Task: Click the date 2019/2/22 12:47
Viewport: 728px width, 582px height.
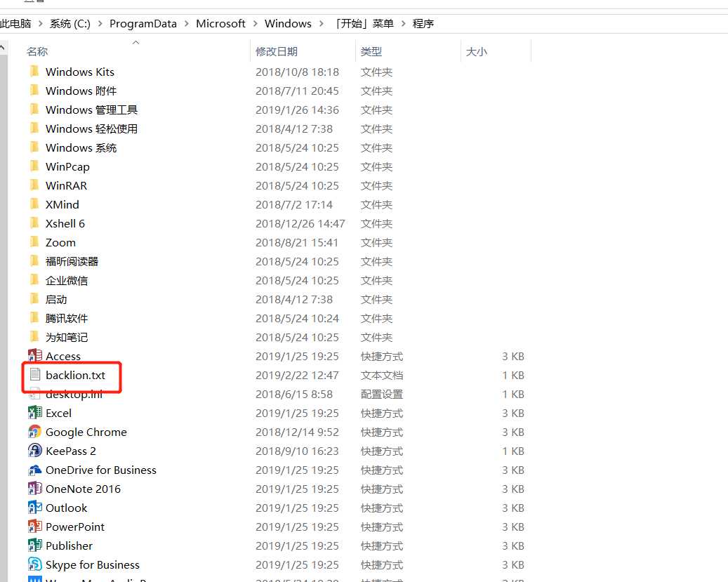Action: [297, 375]
